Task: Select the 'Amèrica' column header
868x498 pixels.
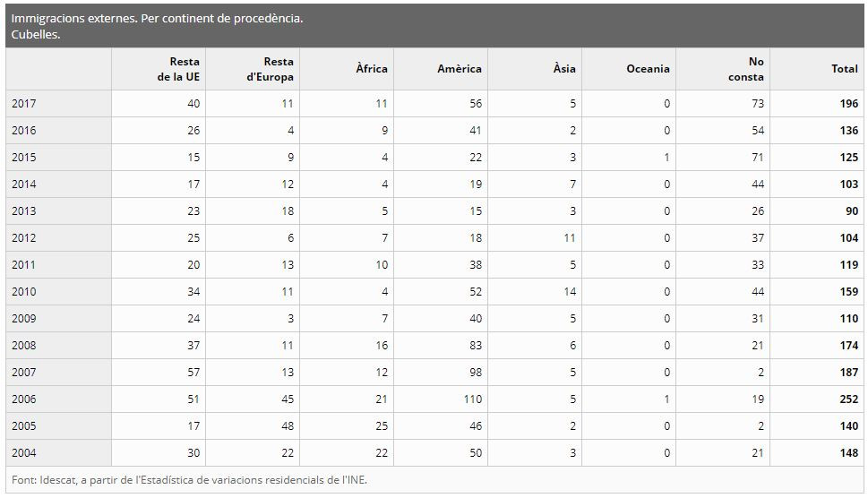Action: 460,69
